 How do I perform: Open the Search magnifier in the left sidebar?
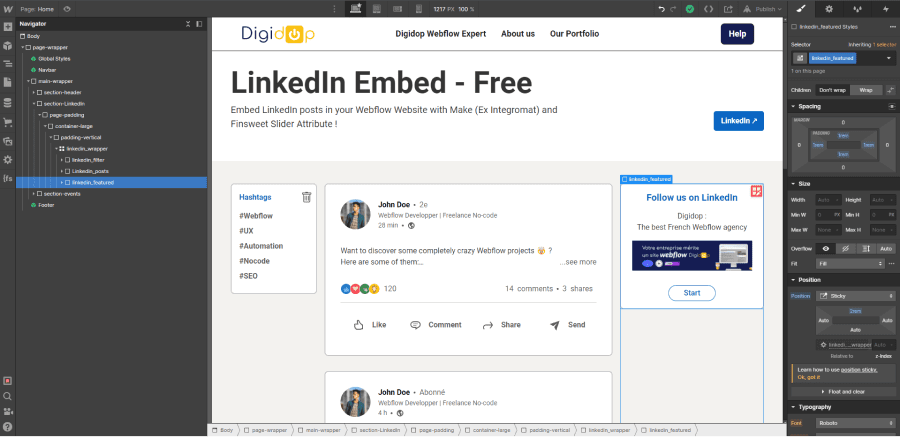pyautogui.click(x=7, y=396)
